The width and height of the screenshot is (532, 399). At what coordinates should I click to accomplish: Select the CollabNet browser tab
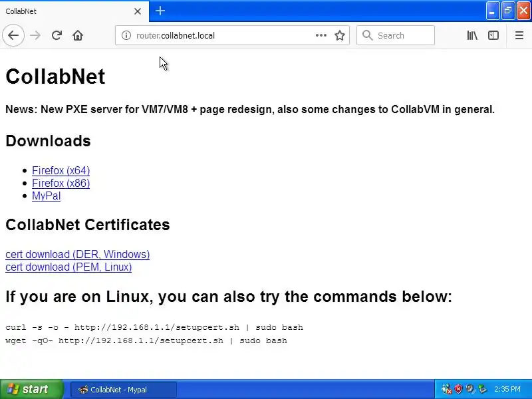click(x=74, y=11)
